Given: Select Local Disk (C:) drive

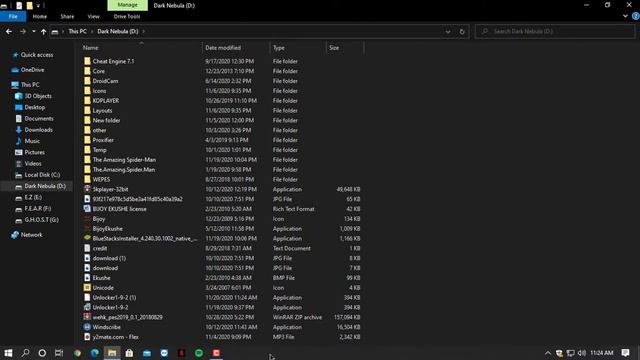Looking at the screenshot, I should click(42, 175).
